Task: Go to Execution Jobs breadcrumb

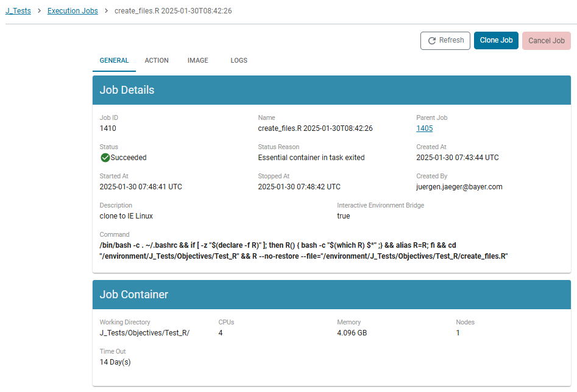Action: [x=73, y=11]
